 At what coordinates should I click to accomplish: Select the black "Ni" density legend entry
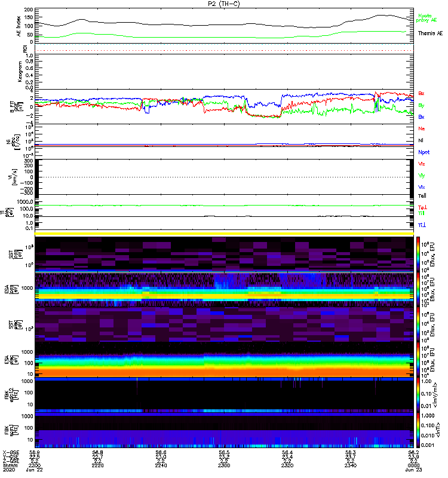(421, 140)
